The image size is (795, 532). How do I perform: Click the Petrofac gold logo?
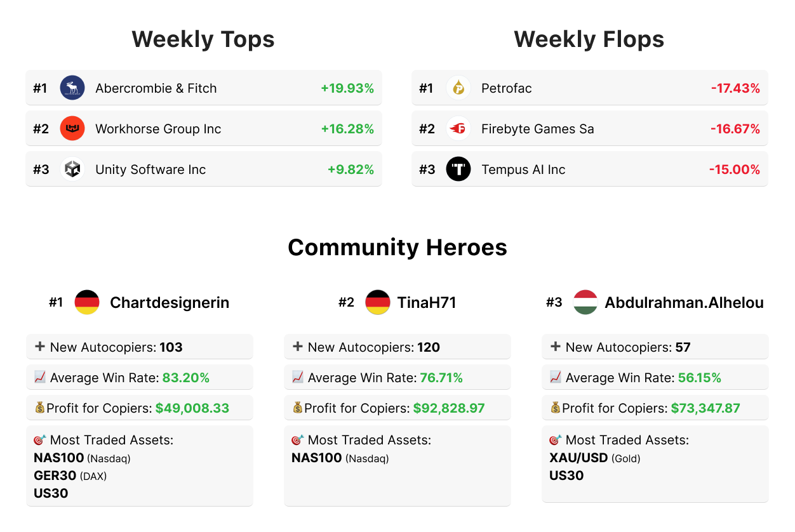(x=458, y=88)
